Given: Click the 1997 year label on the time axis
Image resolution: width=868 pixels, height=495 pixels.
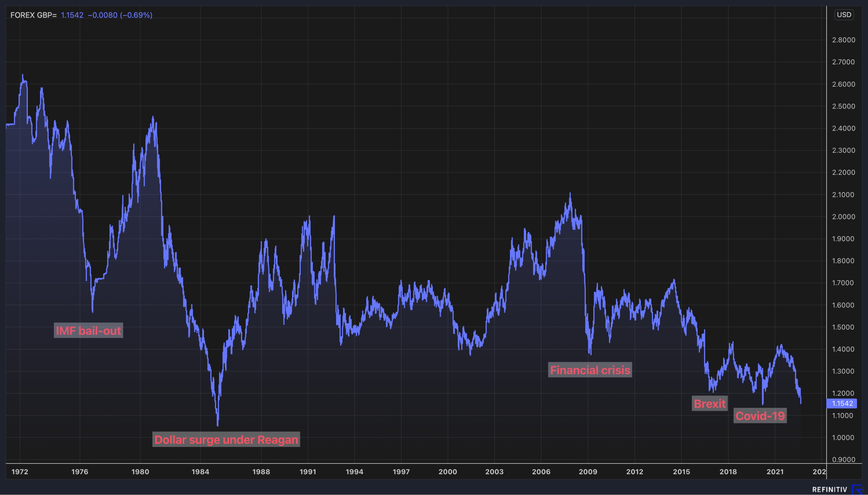Looking at the screenshot, I should 401,472.
